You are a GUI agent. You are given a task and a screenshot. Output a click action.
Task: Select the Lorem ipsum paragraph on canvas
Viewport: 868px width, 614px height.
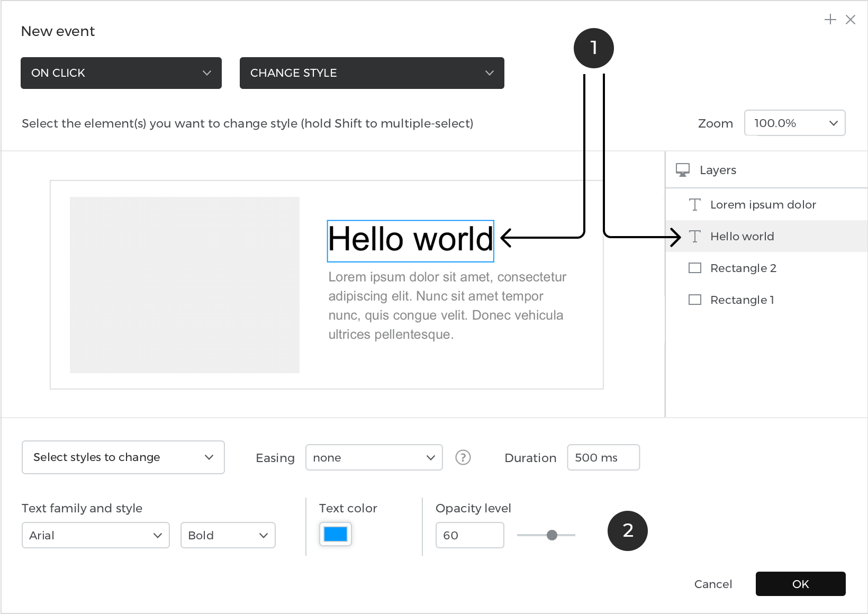click(x=447, y=305)
